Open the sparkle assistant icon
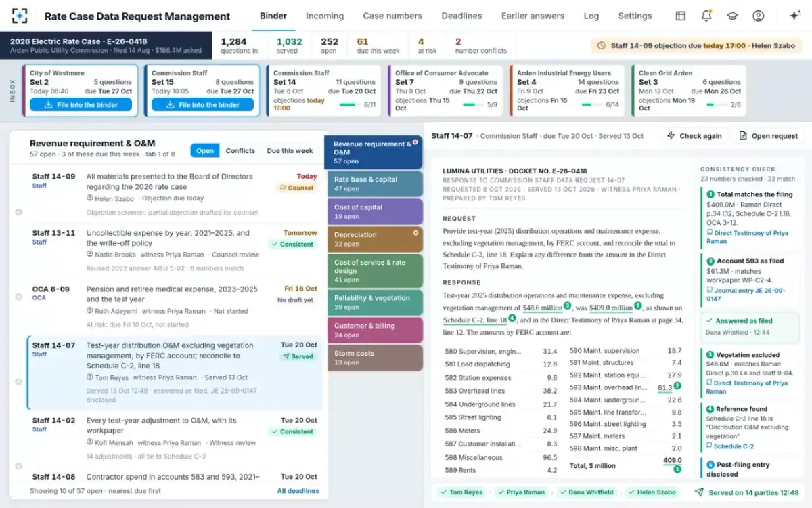Viewport: 812px width, 508px height. pos(795,16)
